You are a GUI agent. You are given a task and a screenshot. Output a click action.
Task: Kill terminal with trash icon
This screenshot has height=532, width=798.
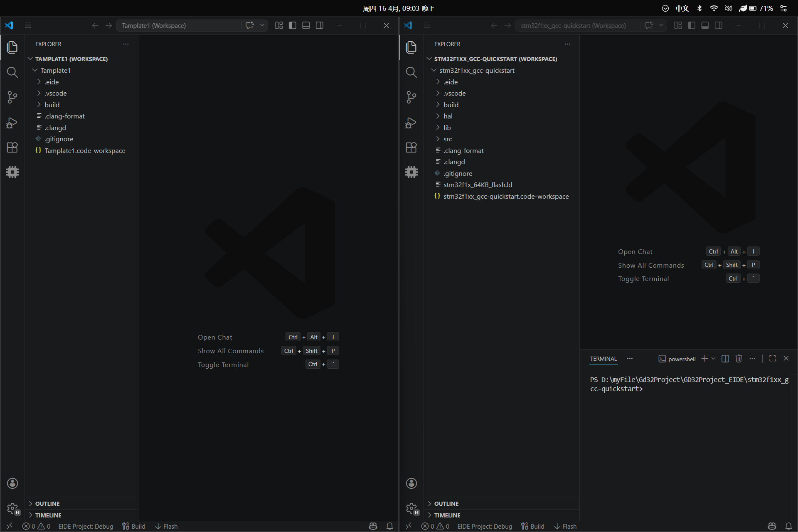click(x=739, y=358)
